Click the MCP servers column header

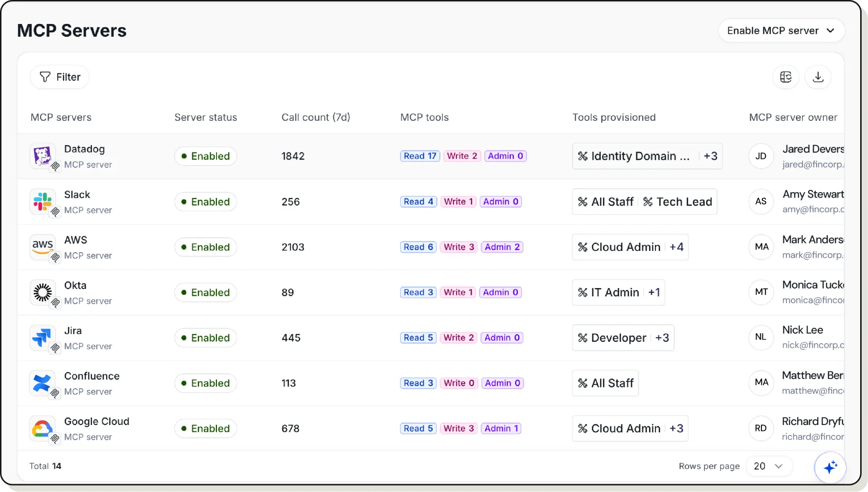pyautogui.click(x=61, y=117)
